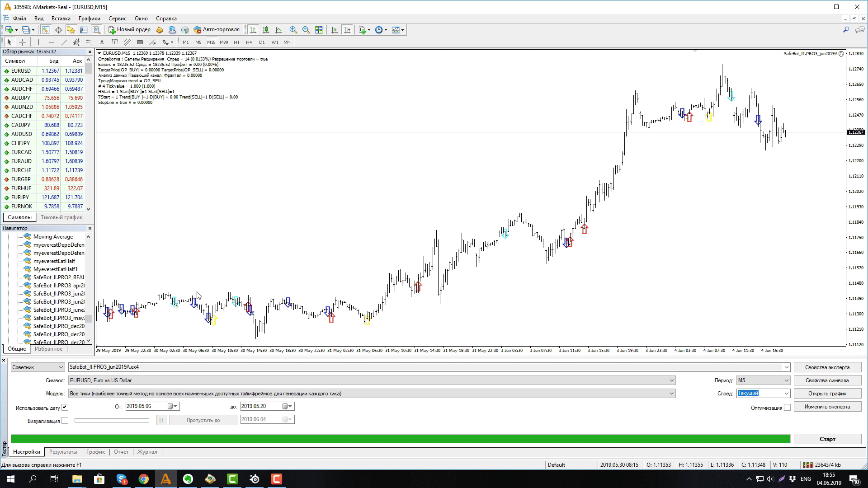Click the green tester progress bar
Viewport: 868px width, 488px height.
coord(401,439)
